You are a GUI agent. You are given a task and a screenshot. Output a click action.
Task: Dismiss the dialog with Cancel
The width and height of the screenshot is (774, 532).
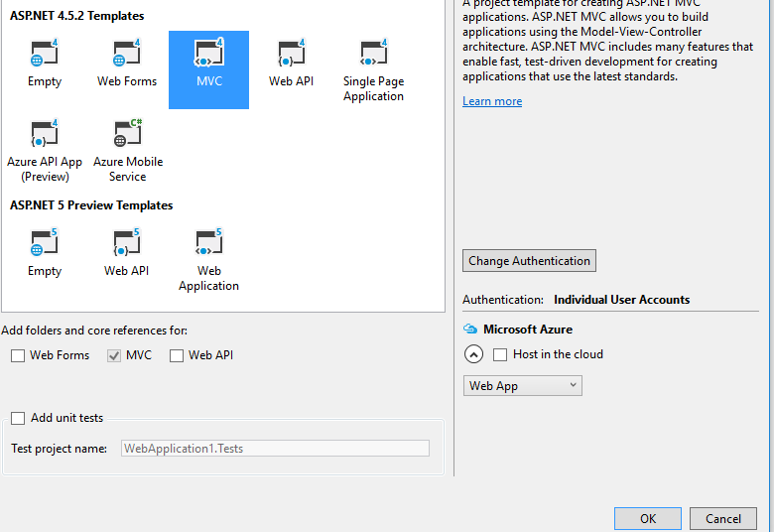tap(723, 519)
